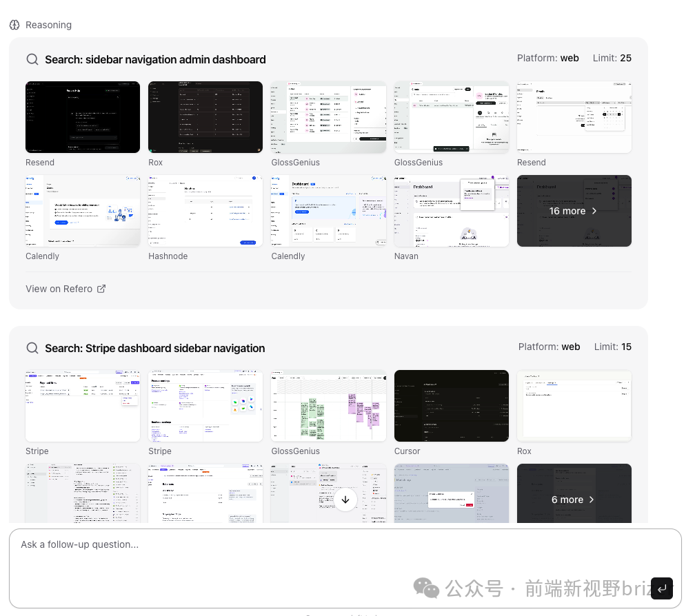Expand the 6 more results tile
This screenshot has height=616, width=695.
coord(574,500)
